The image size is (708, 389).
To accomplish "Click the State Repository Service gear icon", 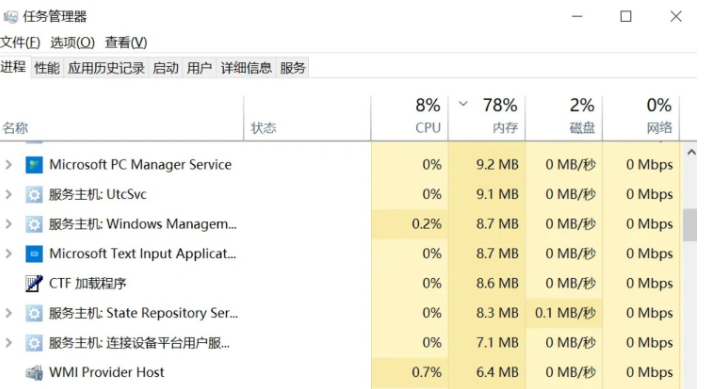I will point(34,313).
